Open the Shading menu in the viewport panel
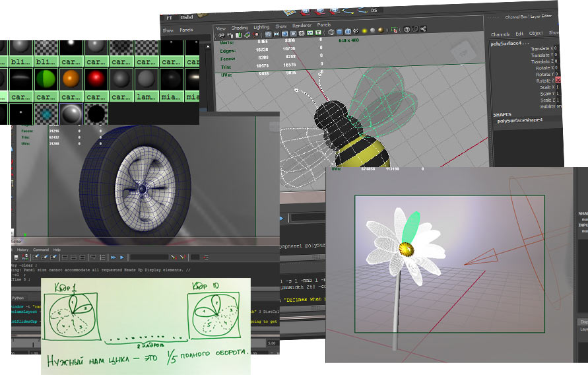Viewport: 588px width, 375px height. click(x=240, y=28)
